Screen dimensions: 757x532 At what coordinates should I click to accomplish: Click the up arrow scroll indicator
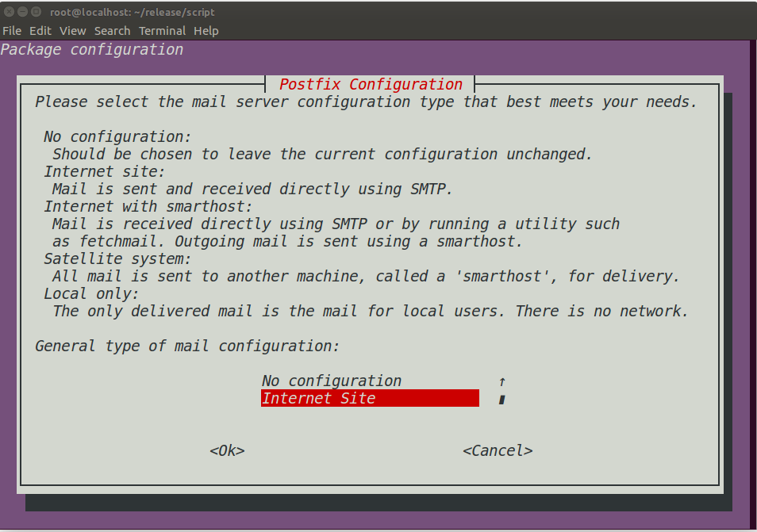click(502, 381)
